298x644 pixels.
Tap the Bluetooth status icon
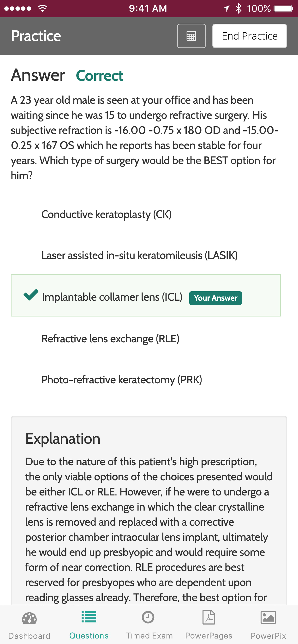238,8
